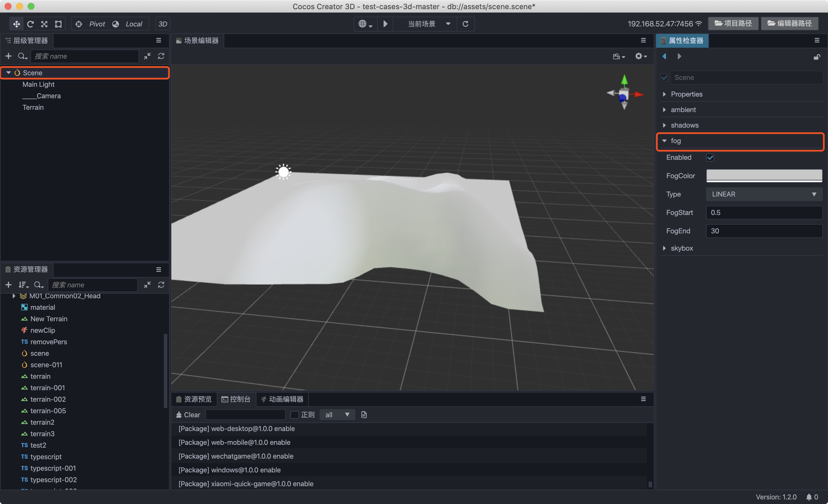Toggle the Scene active checkbox

click(664, 78)
